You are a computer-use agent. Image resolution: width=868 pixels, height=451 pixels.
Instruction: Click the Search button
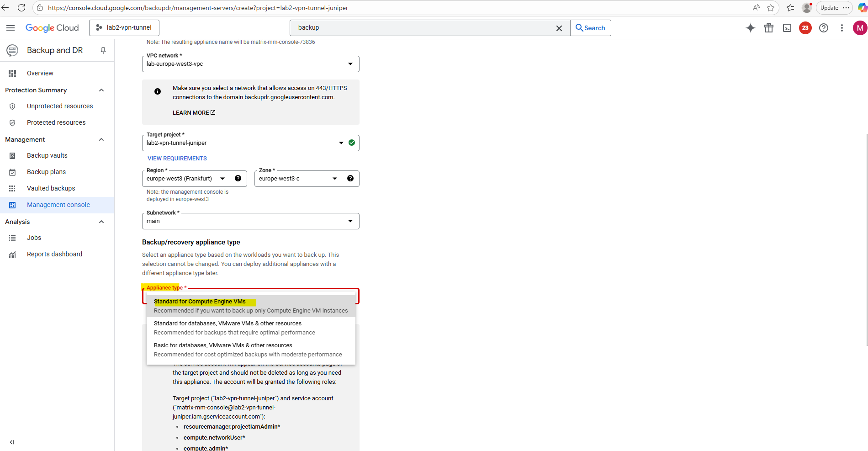(590, 28)
